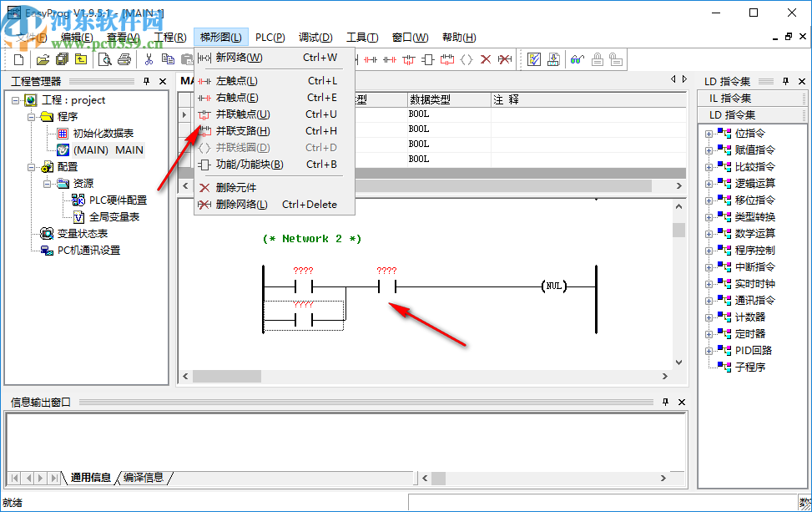This screenshot has height=512, width=812.
Task: Open the 工具(T) menu
Action: [x=362, y=38]
